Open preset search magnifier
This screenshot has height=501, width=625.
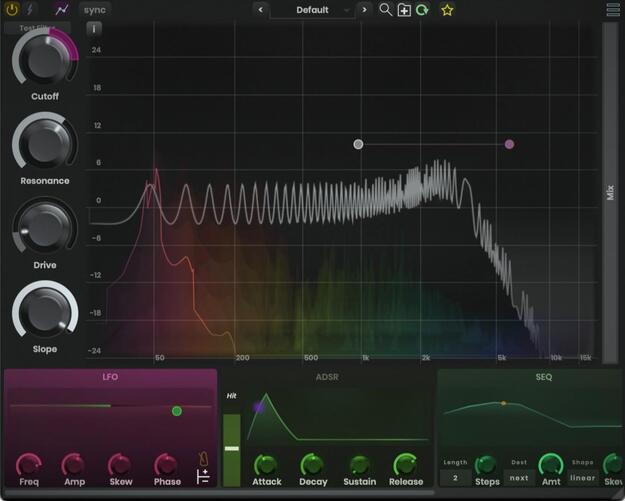pyautogui.click(x=385, y=10)
